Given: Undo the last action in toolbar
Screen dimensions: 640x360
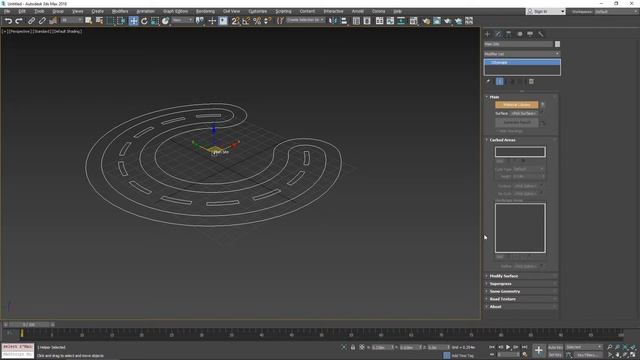Looking at the screenshot, I should [8, 21].
